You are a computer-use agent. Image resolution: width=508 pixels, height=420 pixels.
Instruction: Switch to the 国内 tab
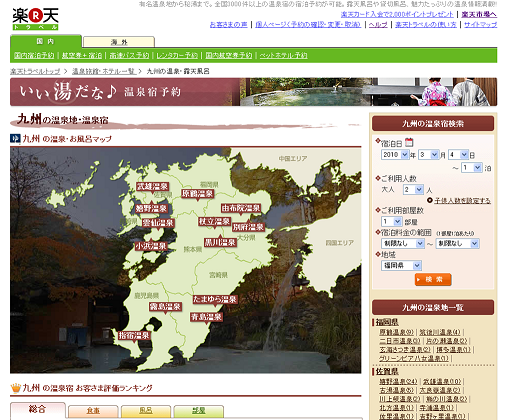click(x=46, y=41)
